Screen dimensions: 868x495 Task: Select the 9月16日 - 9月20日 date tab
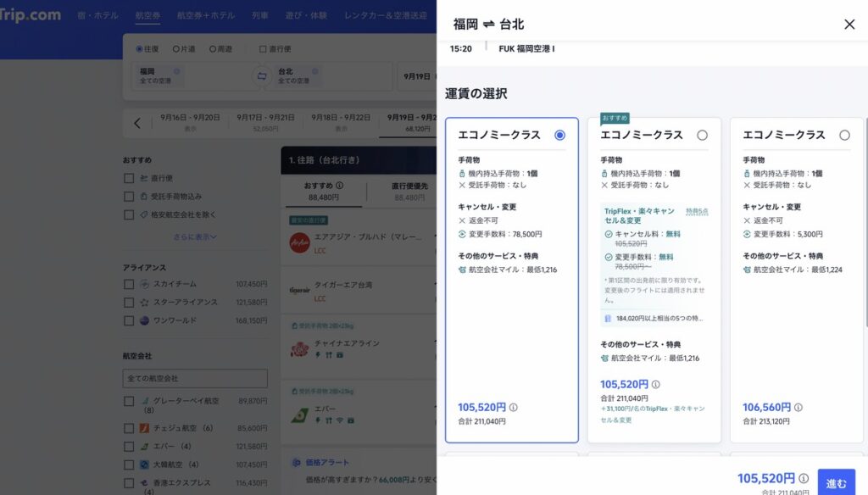pyautogui.click(x=190, y=122)
